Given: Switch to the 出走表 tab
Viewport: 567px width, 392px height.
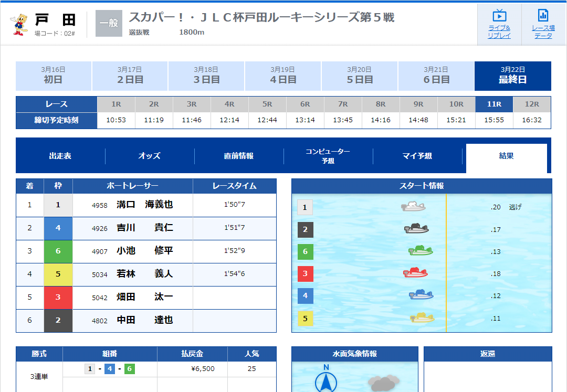Looking at the screenshot, I should [x=60, y=156].
